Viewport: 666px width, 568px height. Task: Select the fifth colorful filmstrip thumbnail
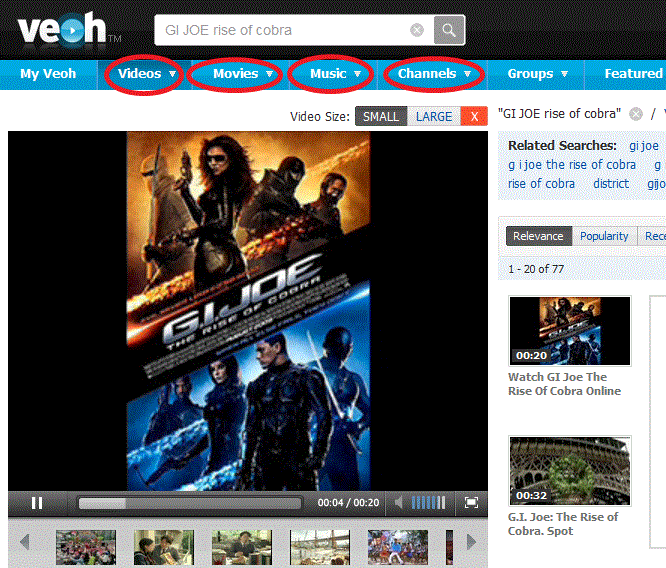pyautogui.click(x=398, y=547)
